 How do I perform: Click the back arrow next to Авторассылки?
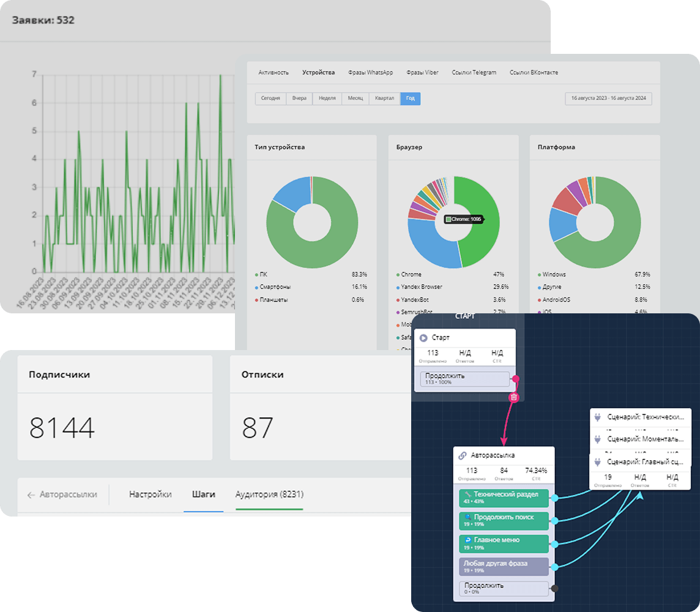[x=31, y=494]
